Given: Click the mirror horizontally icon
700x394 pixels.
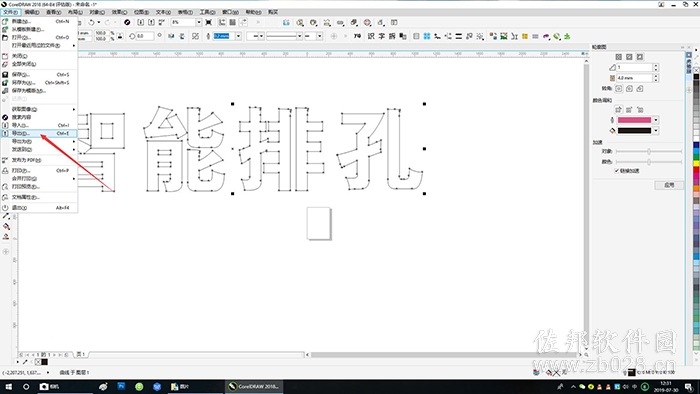Looking at the screenshot, I should click(171, 36).
